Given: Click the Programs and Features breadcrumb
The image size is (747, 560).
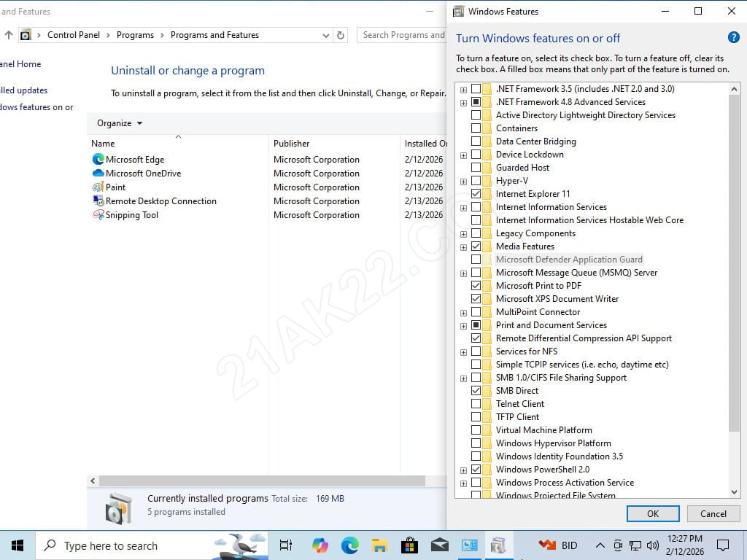Looking at the screenshot, I should coord(215,35).
